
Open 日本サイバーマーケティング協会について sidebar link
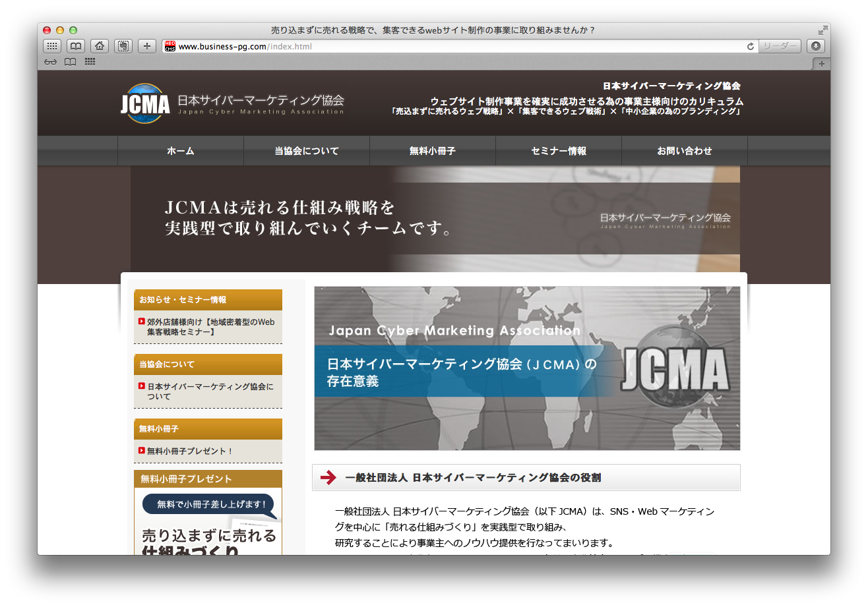coord(210,391)
